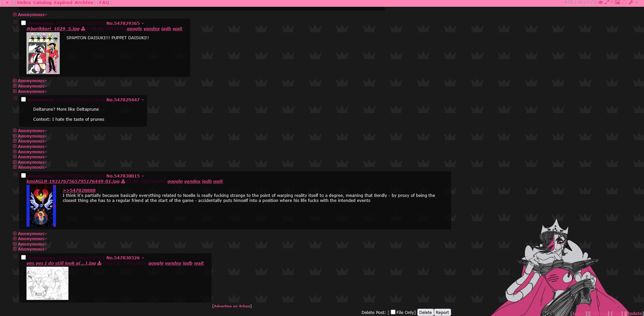Expand the first hidden Anonymous post below No.547829365

(15, 81)
